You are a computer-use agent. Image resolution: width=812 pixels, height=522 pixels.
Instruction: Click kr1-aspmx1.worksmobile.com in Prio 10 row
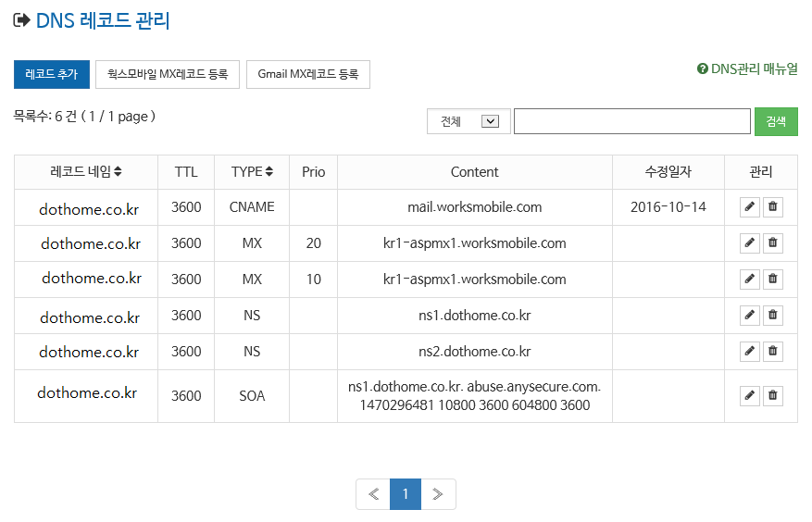(x=474, y=280)
